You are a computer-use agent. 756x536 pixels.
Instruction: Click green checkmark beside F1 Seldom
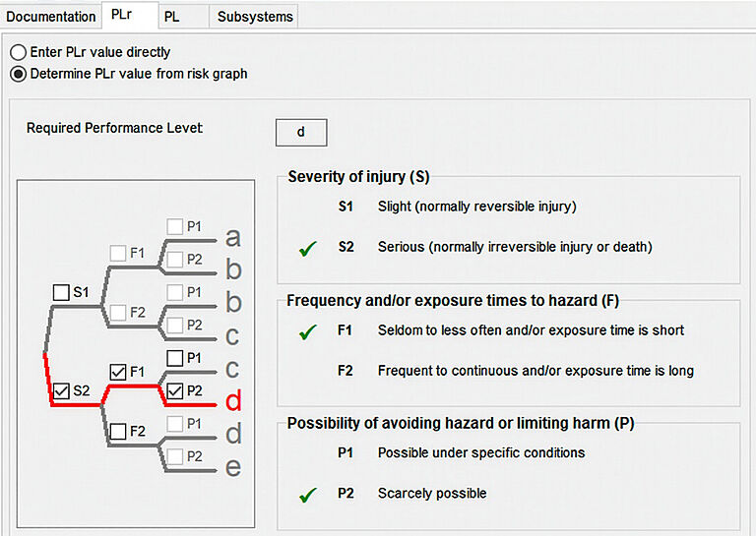pyautogui.click(x=308, y=331)
